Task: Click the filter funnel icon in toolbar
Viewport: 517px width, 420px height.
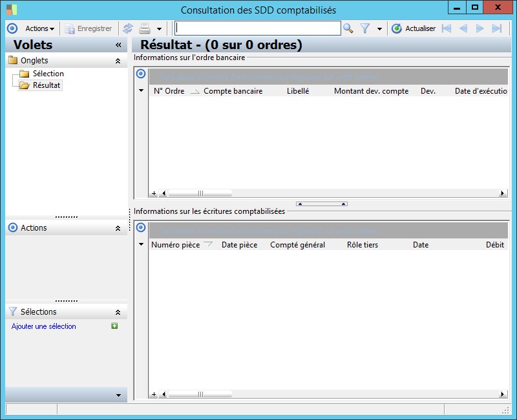Action: click(x=365, y=28)
